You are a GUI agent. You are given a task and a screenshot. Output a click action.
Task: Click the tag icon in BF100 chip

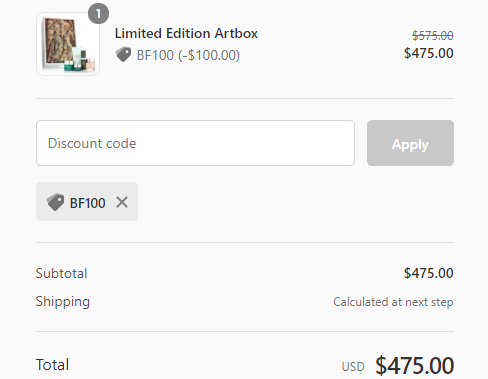tap(55, 202)
